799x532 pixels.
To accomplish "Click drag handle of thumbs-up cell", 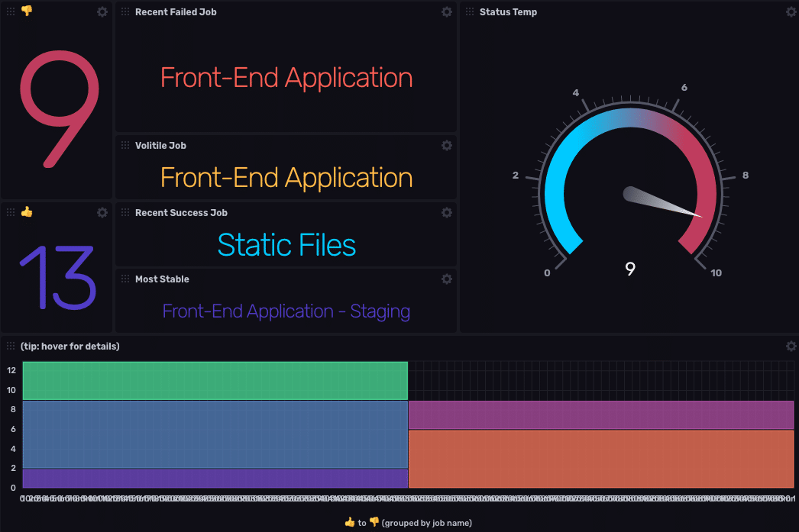I will (x=11, y=211).
